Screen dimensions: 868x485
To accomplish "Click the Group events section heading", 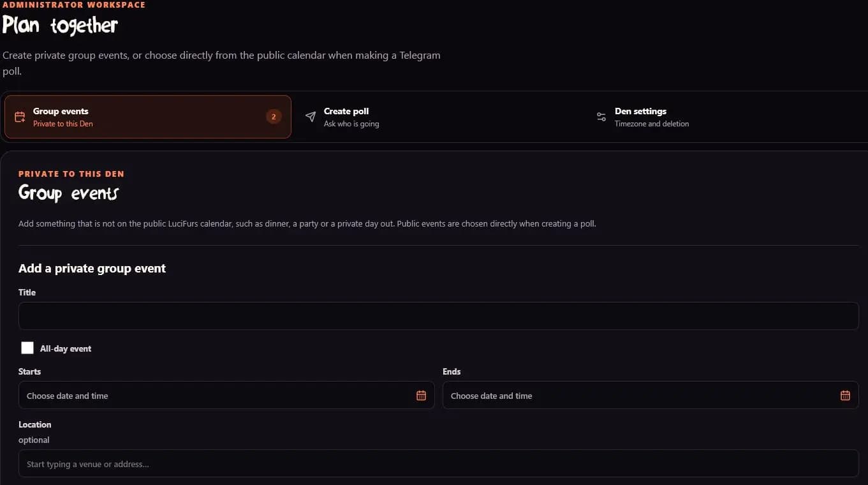I will (68, 193).
